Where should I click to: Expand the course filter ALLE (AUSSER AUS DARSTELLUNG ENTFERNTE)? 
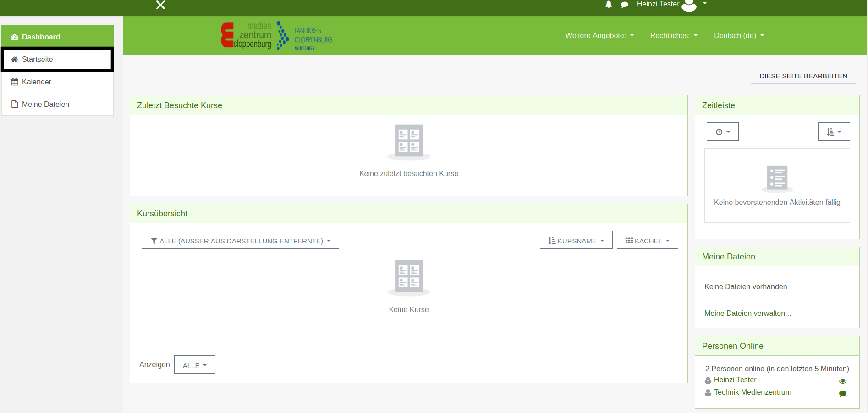click(240, 241)
